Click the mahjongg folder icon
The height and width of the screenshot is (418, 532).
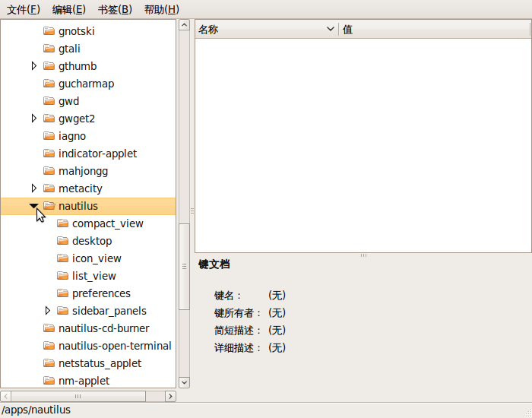tap(49, 171)
